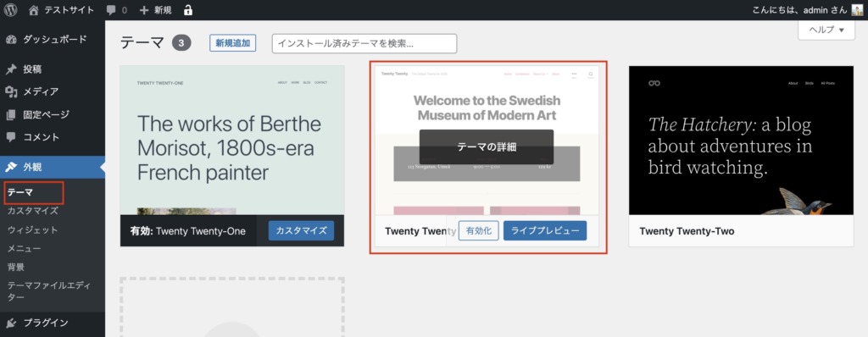Open ウィジェット submenu link
868x337 pixels.
(33, 229)
